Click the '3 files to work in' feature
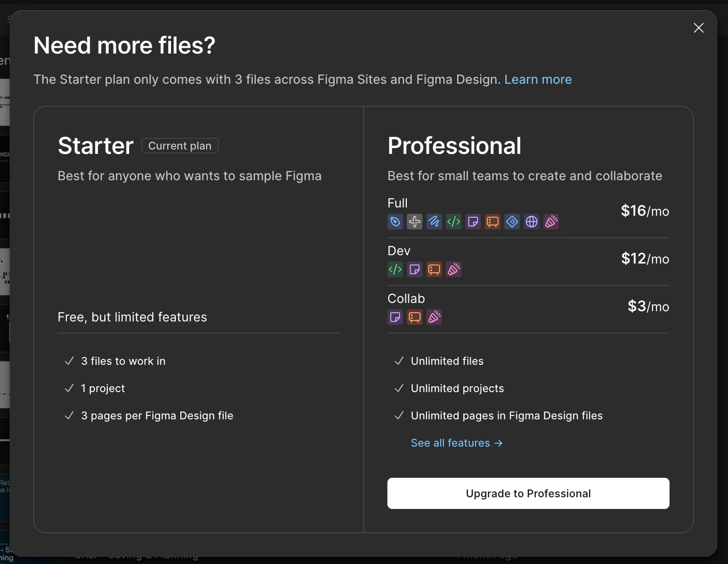Screen dimensions: 728x564 click(x=123, y=361)
